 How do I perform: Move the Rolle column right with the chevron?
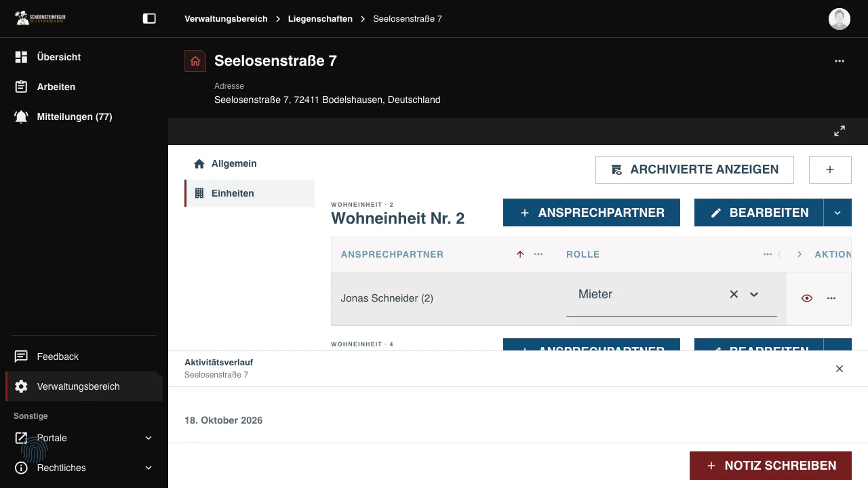pyautogui.click(x=800, y=254)
